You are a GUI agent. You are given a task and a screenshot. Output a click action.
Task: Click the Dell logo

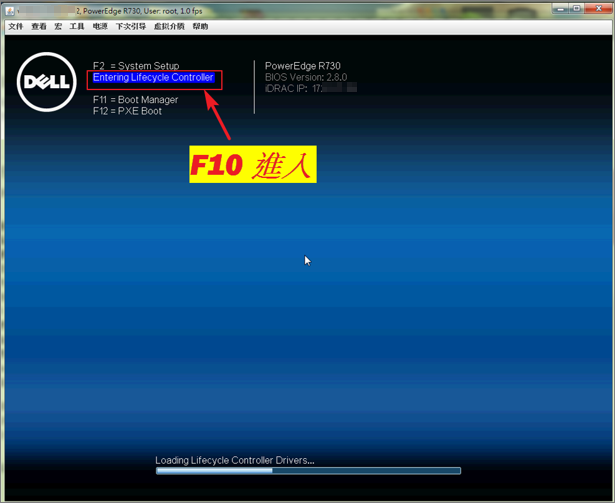tap(46, 82)
